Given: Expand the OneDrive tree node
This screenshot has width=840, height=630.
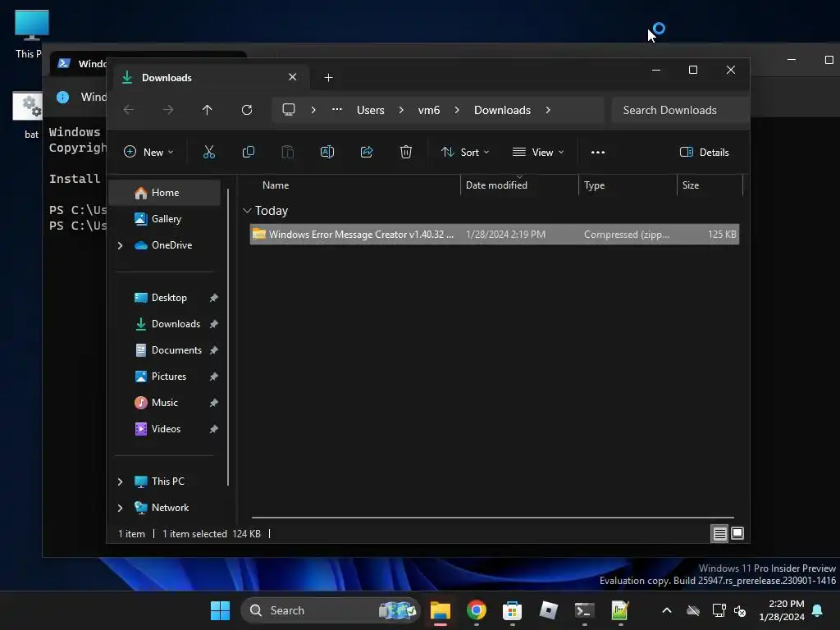Looking at the screenshot, I should [120, 245].
